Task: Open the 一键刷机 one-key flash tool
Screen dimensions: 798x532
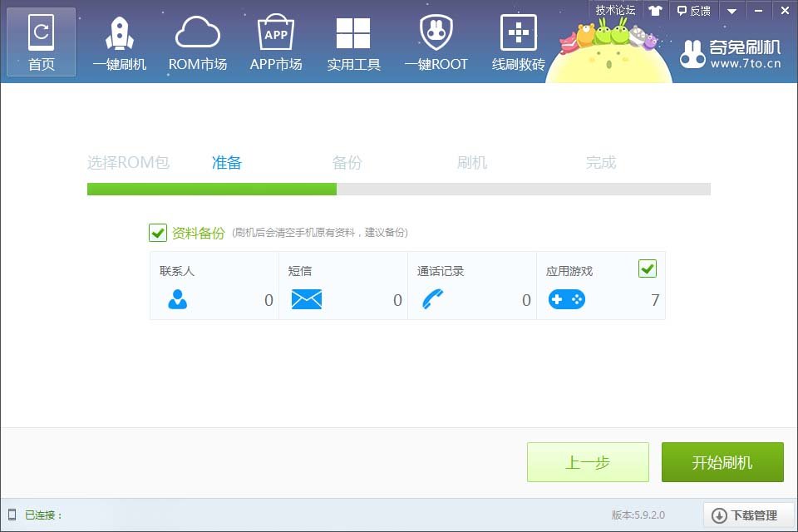Action: click(119, 42)
